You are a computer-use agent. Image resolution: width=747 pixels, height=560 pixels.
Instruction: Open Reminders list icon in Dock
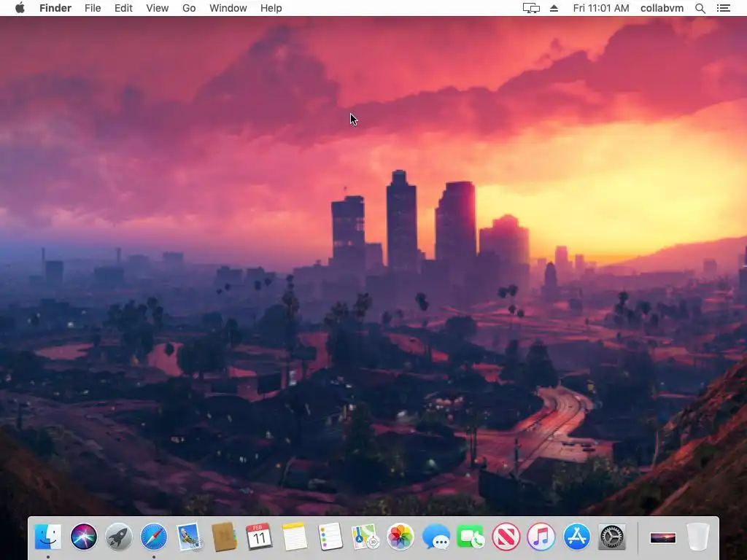point(330,537)
